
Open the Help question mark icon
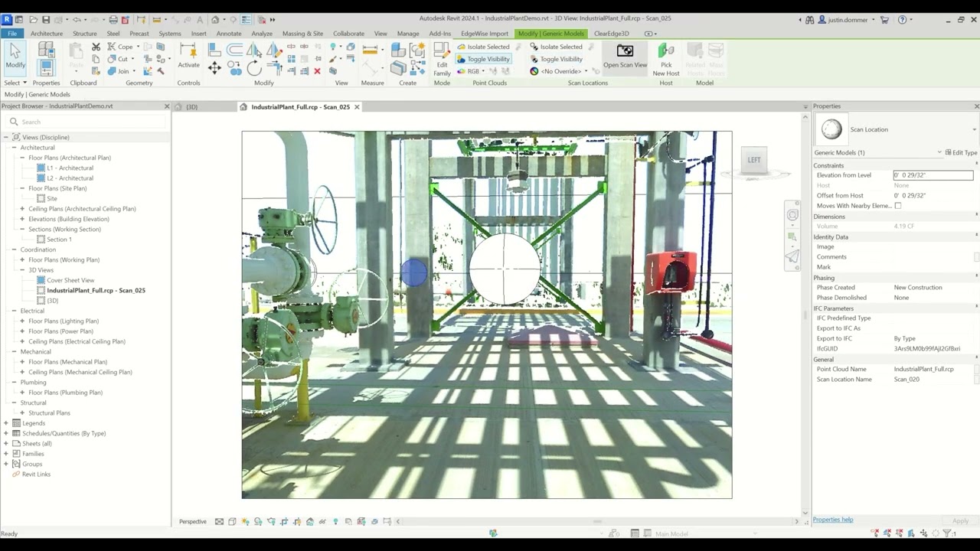902,20
